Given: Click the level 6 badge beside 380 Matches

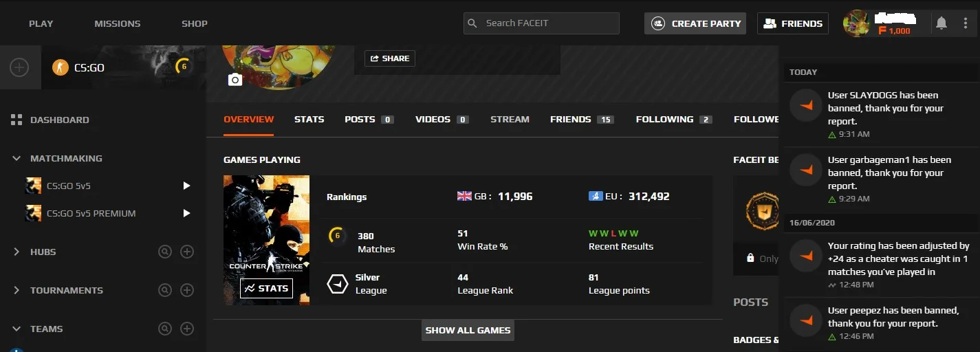Looking at the screenshot, I should pyautogui.click(x=336, y=236).
